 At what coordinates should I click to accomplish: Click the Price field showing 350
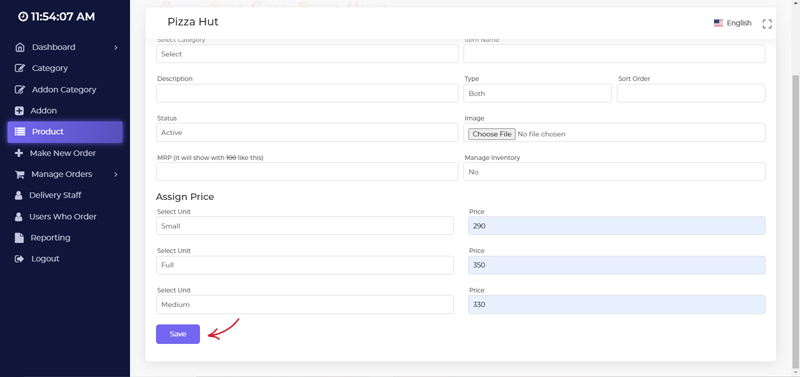click(x=616, y=265)
